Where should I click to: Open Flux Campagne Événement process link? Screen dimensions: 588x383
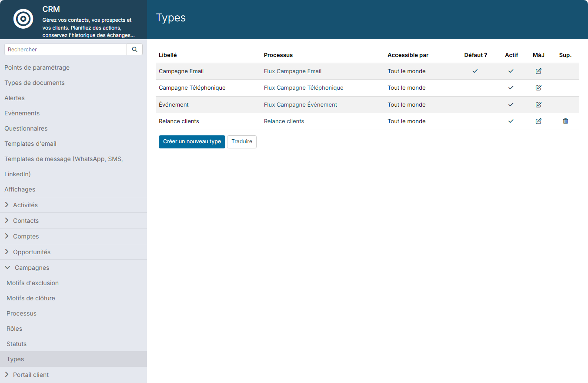(301, 104)
